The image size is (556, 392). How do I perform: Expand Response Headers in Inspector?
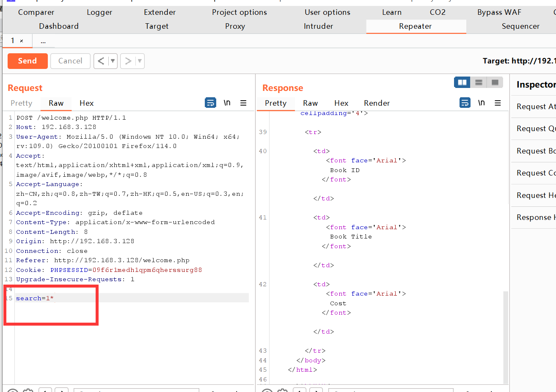(534, 217)
